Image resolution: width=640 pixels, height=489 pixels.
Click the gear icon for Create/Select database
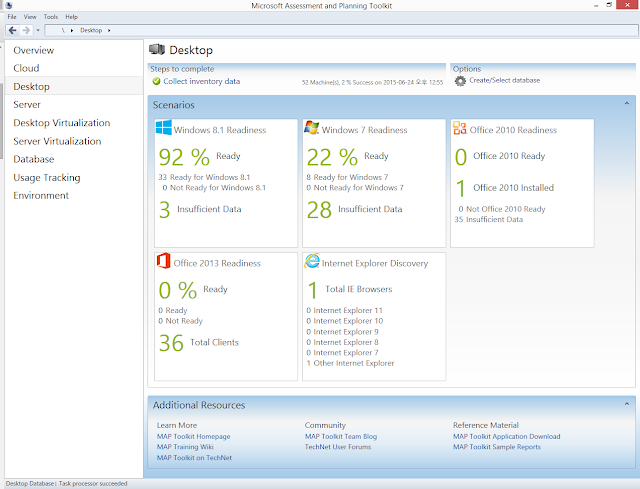tap(460, 81)
